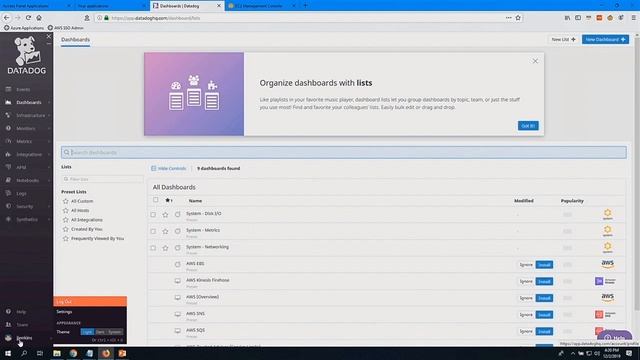Open Infrastructure sidebar section
The width and height of the screenshot is (640, 360).
(30, 116)
